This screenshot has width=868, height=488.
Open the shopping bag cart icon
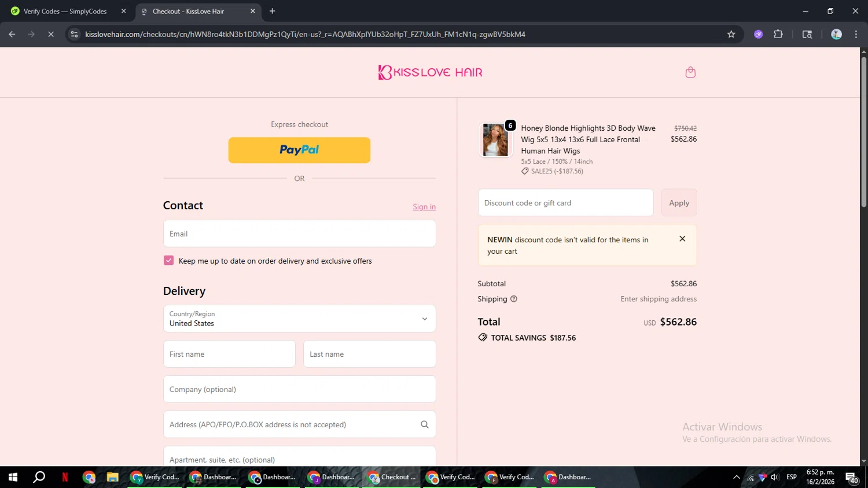[690, 72]
